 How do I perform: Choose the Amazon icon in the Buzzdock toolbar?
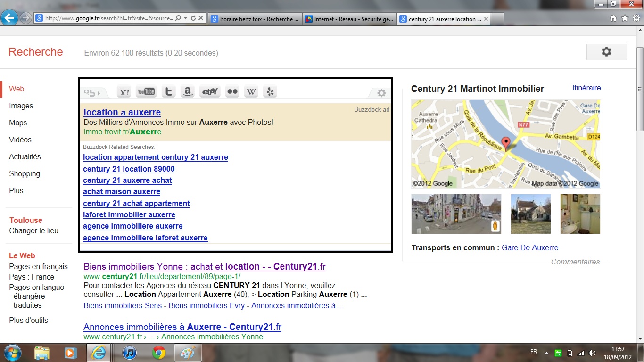pos(188,92)
